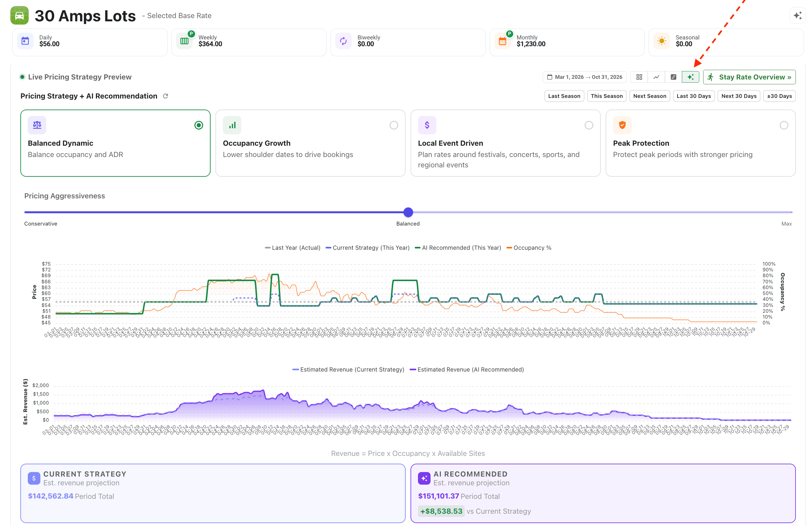Toggle Estimated Revenue (Current Strategy) legend
This screenshot has width=812, height=526.
348,370
